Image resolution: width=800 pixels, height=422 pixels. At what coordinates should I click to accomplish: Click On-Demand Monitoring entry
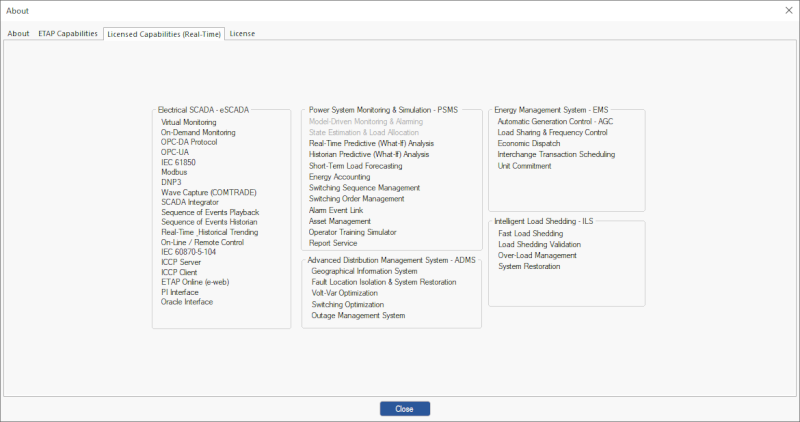198,132
